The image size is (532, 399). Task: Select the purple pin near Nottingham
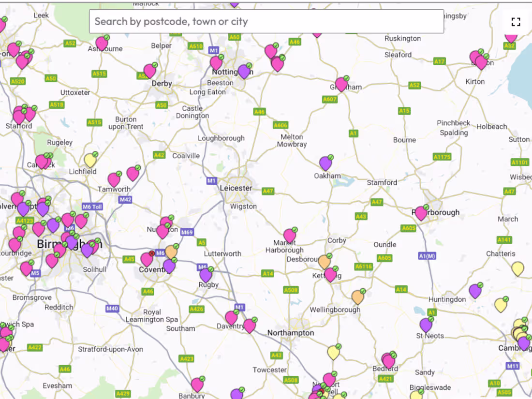(244, 72)
